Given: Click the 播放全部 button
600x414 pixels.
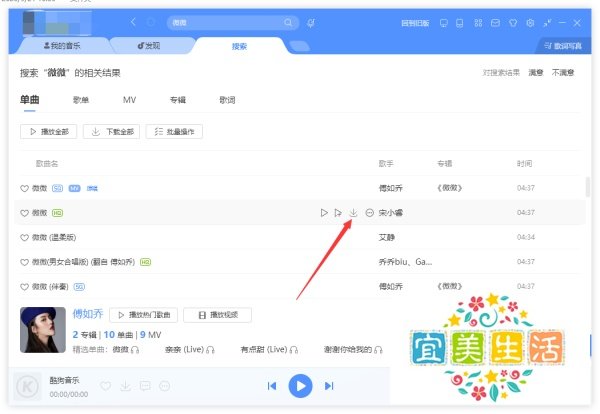Looking at the screenshot, I should coord(49,132).
